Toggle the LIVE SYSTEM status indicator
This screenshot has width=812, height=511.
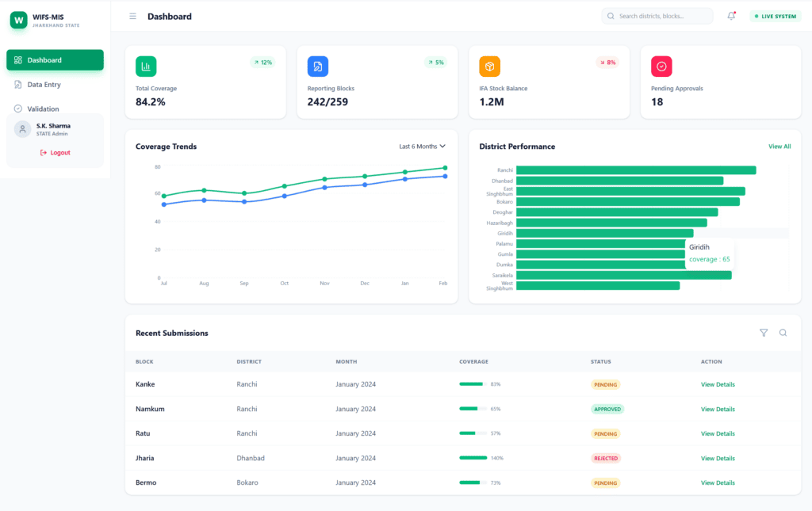click(774, 15)
